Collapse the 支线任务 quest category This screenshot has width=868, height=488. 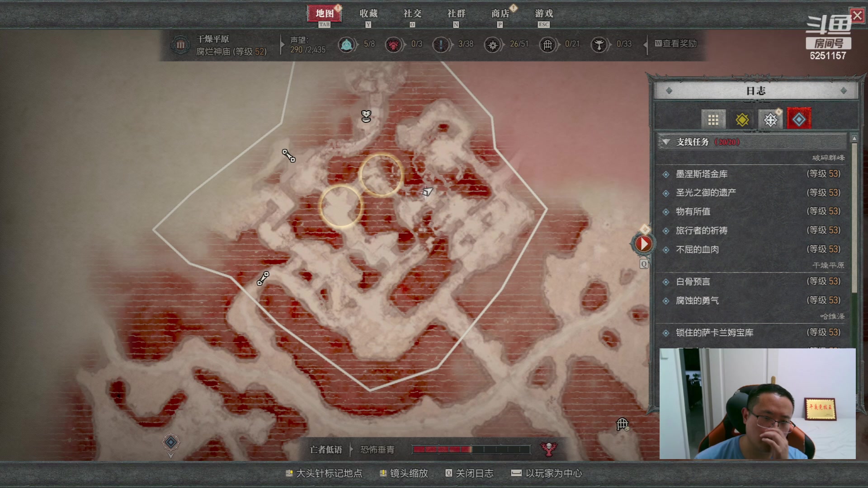click(666, 142)
